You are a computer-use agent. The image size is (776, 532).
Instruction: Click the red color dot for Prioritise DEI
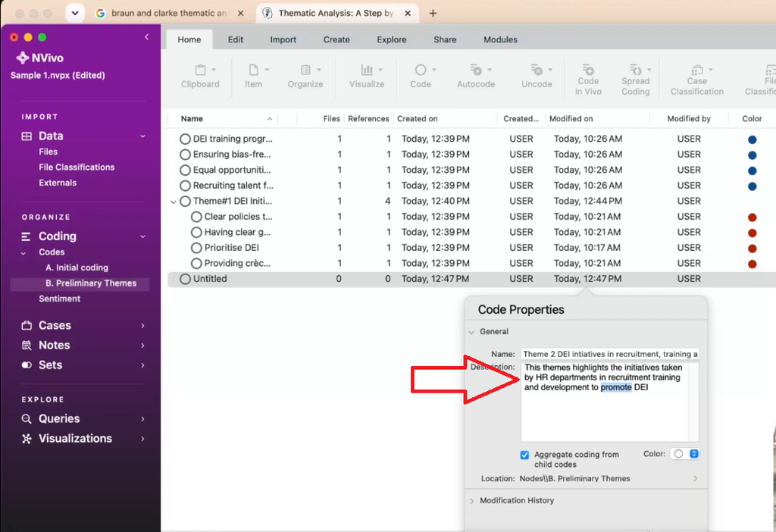point(752,249)
